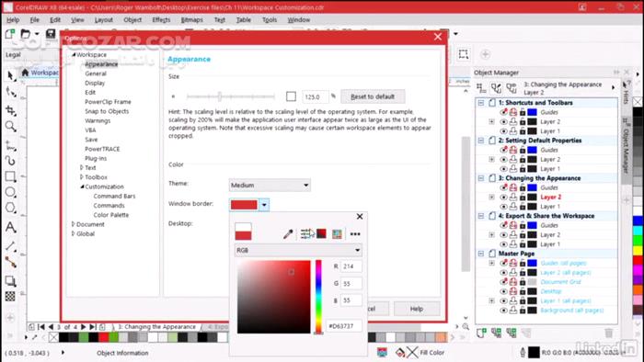Select the Crop tool
The width and height of the screenshot is (644, 362).
[11, 110]
